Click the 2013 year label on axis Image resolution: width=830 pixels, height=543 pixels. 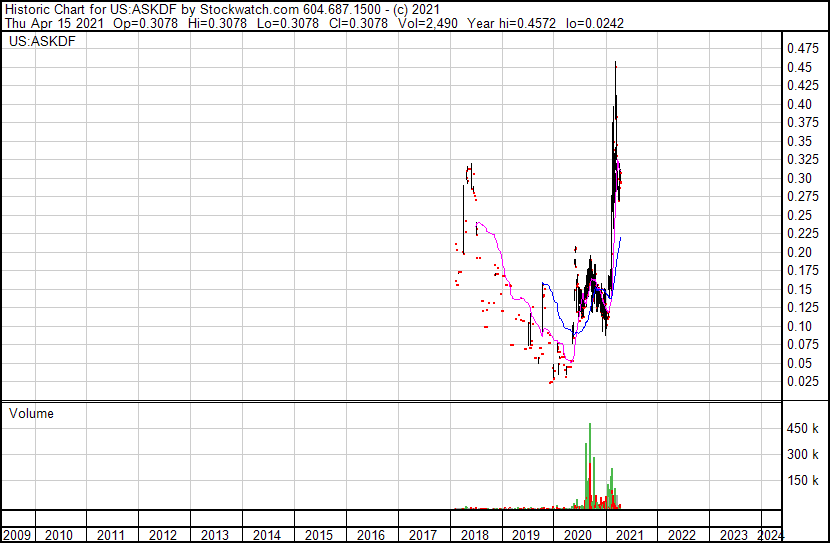(214, 535)
